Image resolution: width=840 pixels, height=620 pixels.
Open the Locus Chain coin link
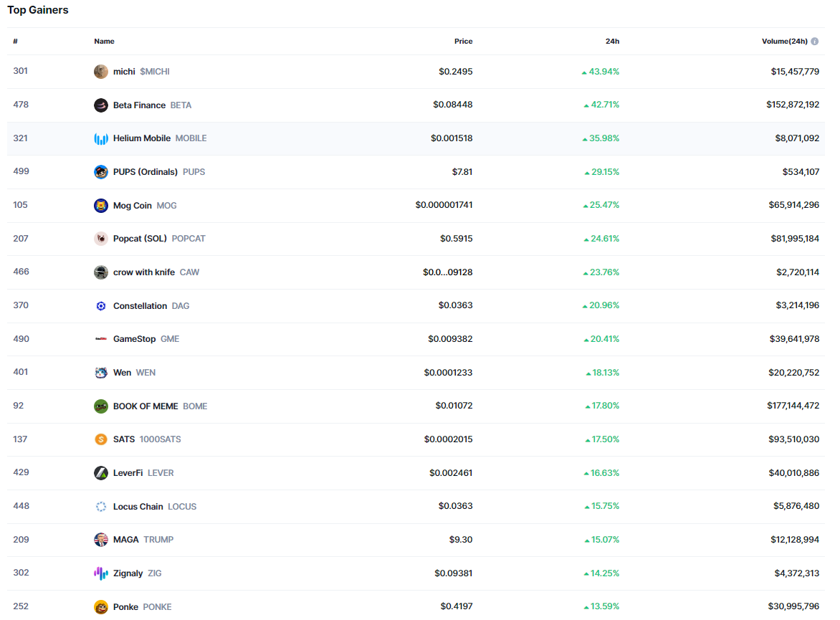[x=138, y=507]
